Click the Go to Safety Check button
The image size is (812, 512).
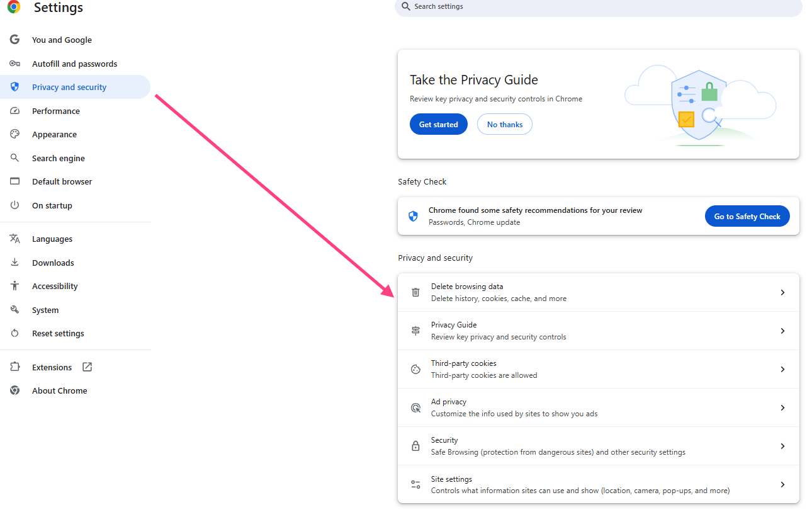point(747,216)
